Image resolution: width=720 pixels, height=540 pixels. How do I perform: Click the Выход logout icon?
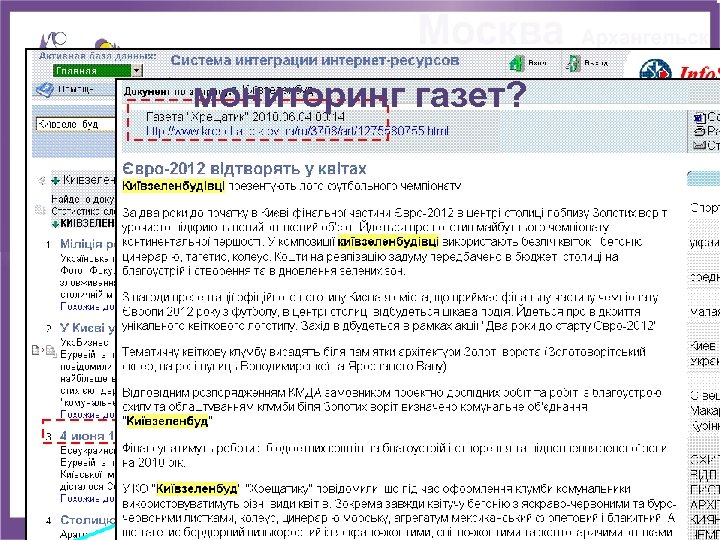coord(574,63)
